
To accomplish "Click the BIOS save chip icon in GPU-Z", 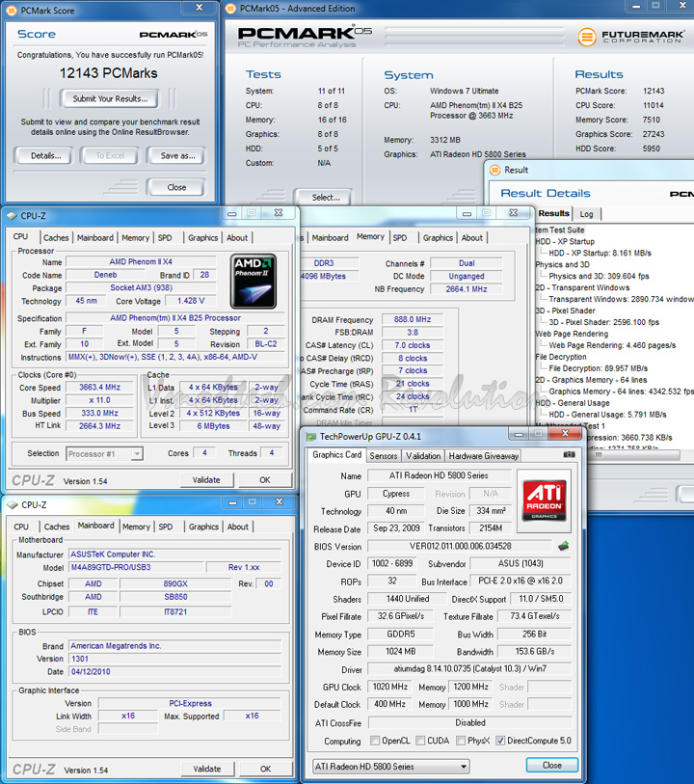I will 564,546.
